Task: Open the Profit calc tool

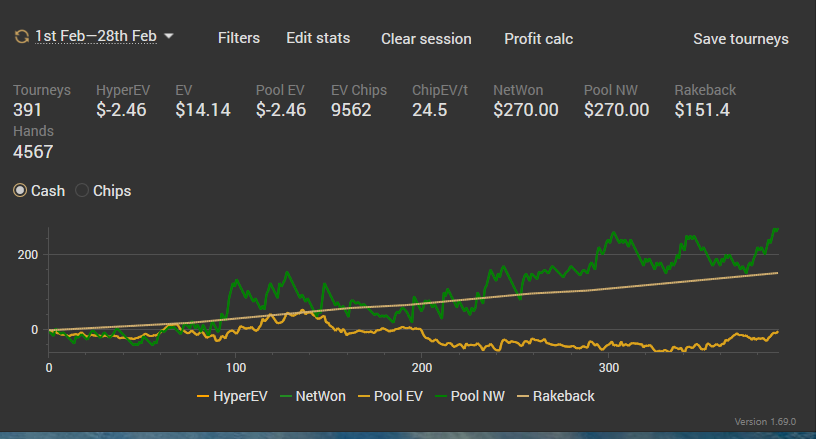Action: (x=539, y=38)
